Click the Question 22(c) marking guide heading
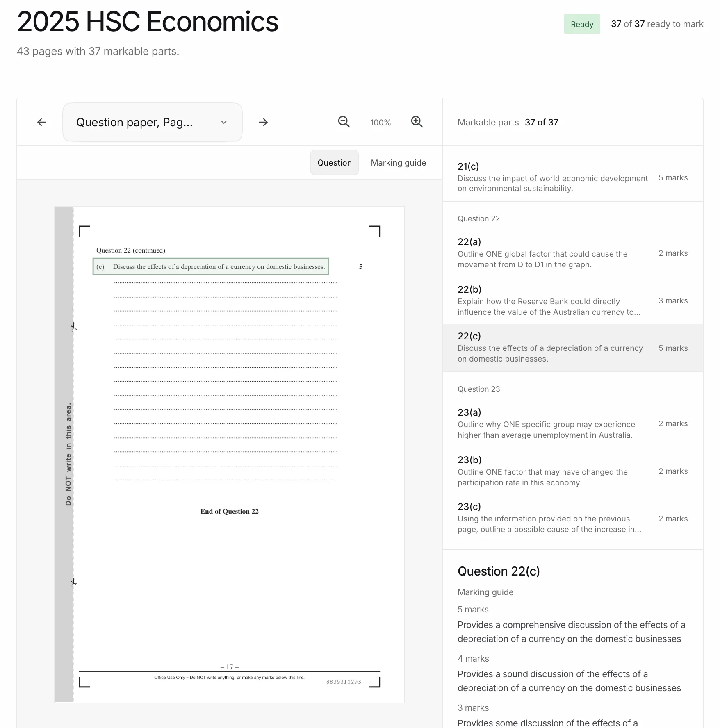This screenshot has height=728, width=720. point(499,571)
